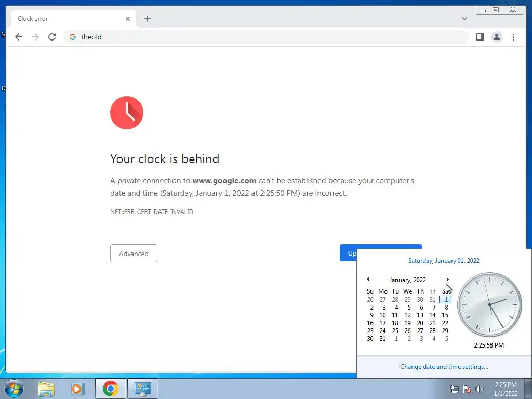Open Action Center flag tray icon

pos(467,389)
